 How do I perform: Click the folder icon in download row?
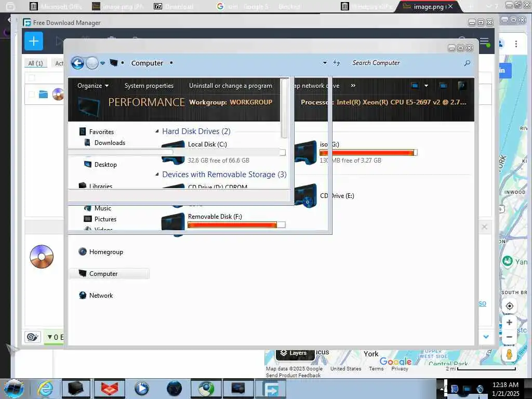(x=43, y=95)
